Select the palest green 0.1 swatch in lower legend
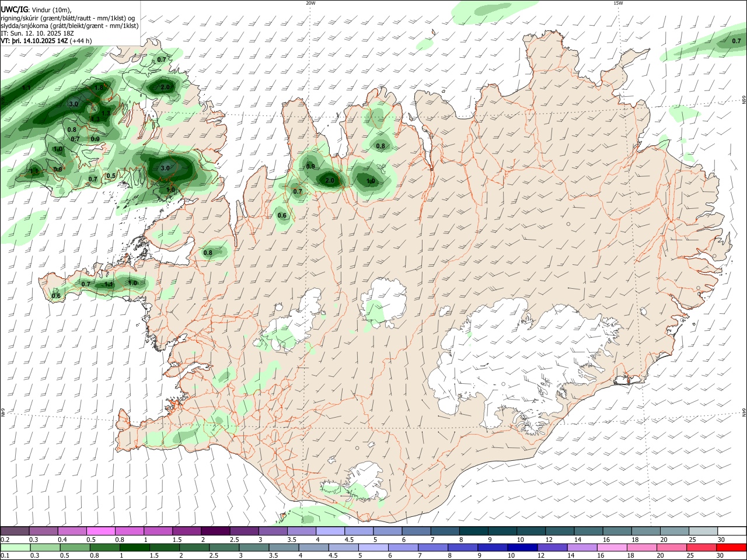The height and width of the screenshot is (560, 747). pos(15,547)
